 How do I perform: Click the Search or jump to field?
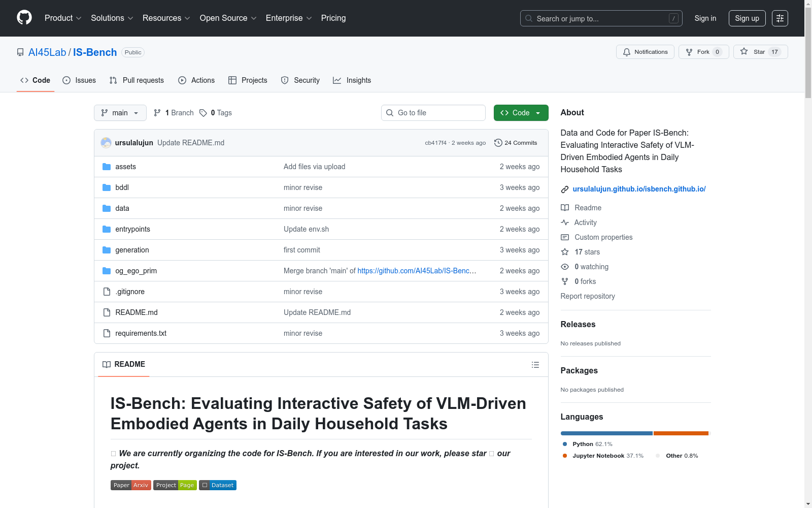[601, 18]
